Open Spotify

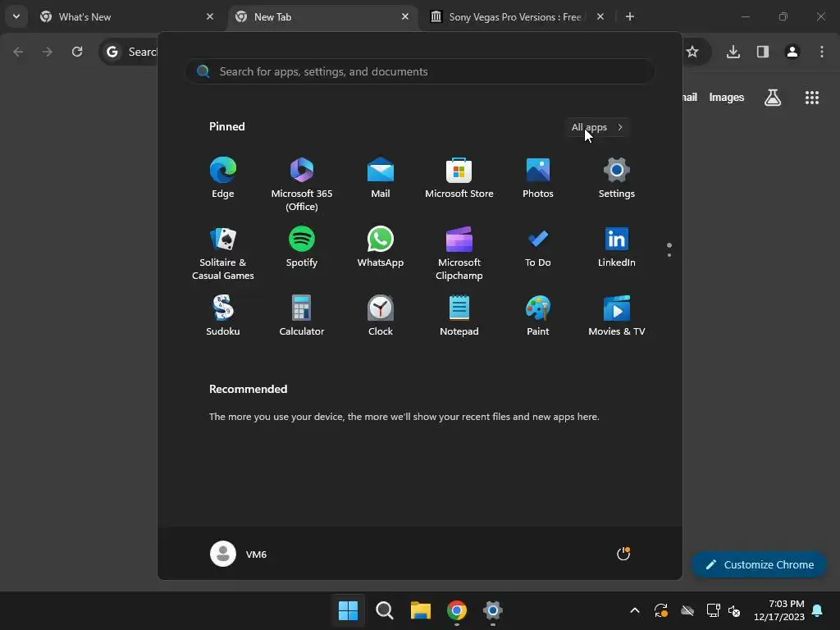pos(302,247)
